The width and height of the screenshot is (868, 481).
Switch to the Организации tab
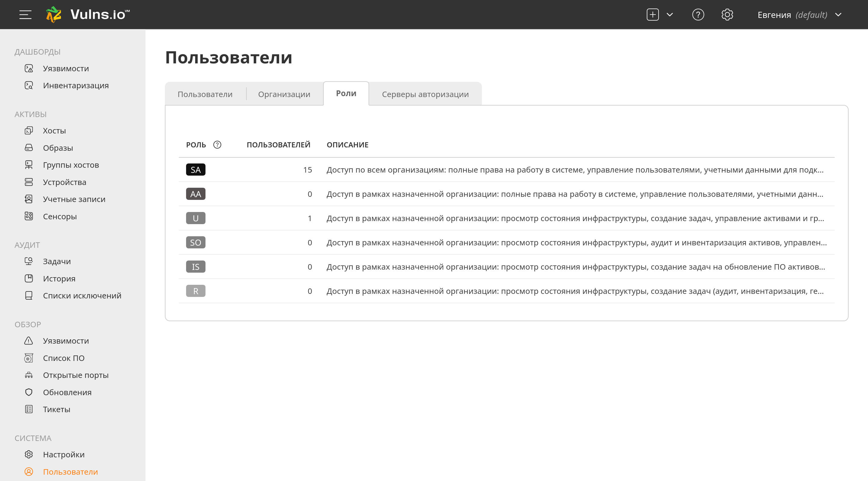coord(284,94)
